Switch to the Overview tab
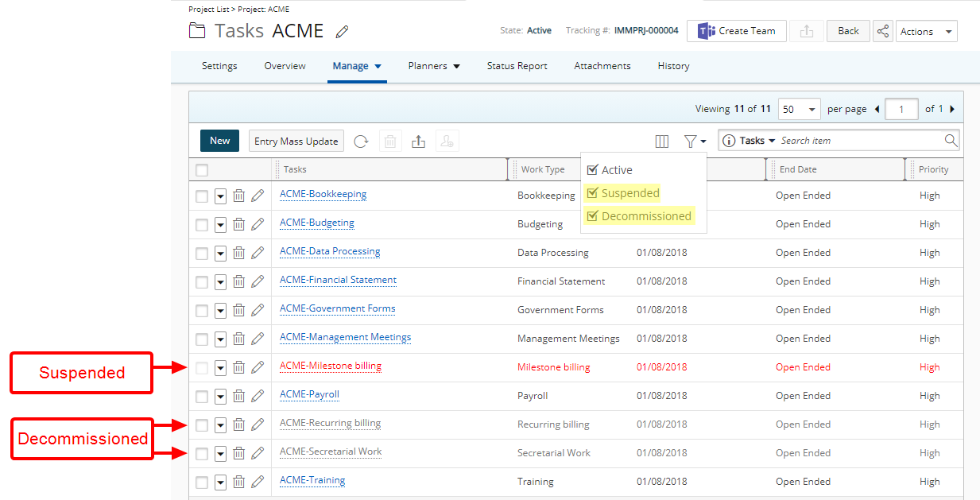Screen dimensions: 980x500 (x=285, y=66)
